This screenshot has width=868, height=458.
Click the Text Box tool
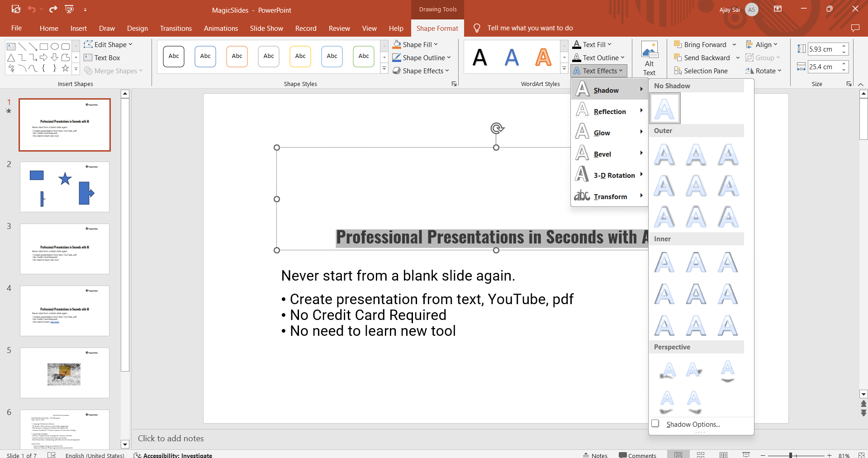(102, 58)
